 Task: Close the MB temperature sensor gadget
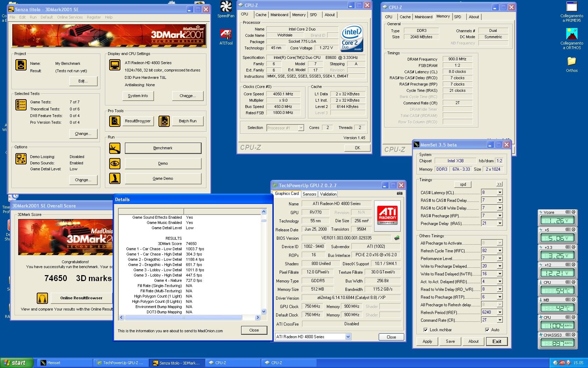(573, 300)
